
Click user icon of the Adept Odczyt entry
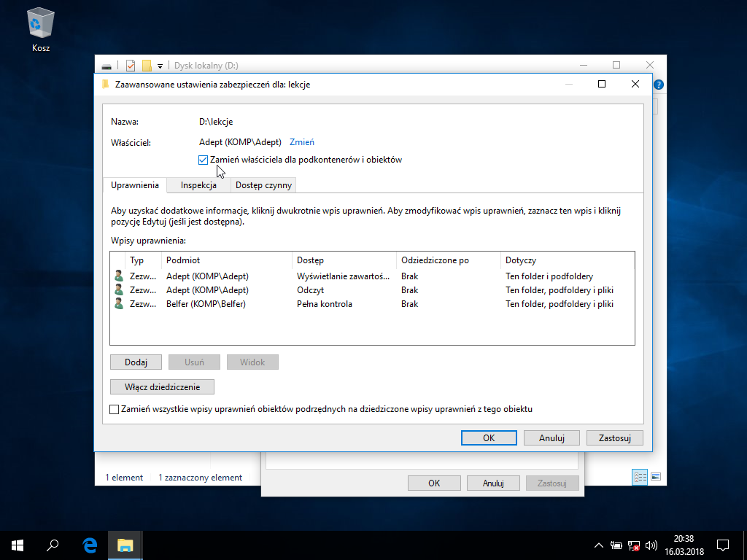click(x=119, y=290)
